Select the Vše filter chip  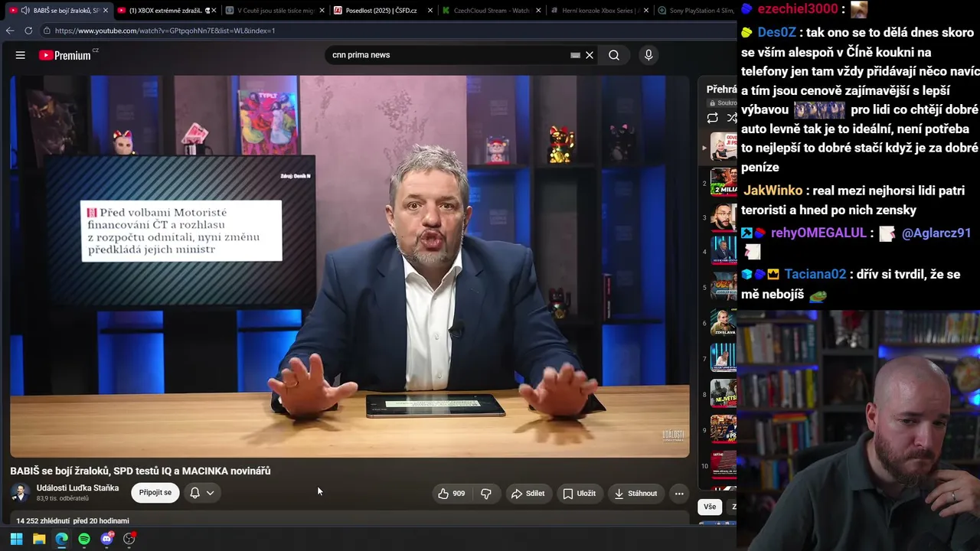pos(710,507)
